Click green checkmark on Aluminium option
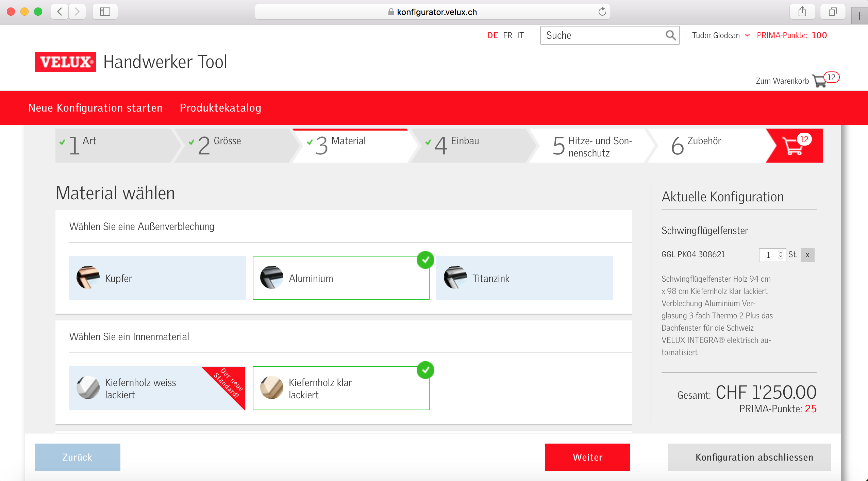The image size is (868, 481). pyautogui.click(x=425, y=260)
